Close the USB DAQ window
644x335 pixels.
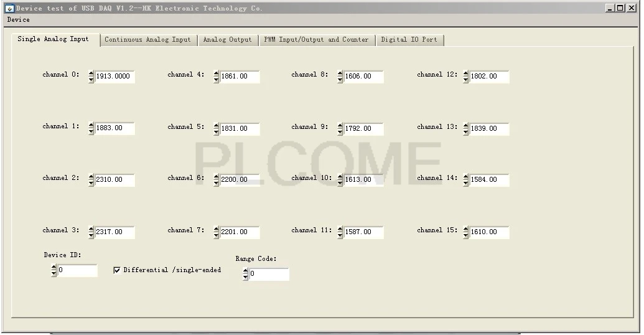(632, 8)
